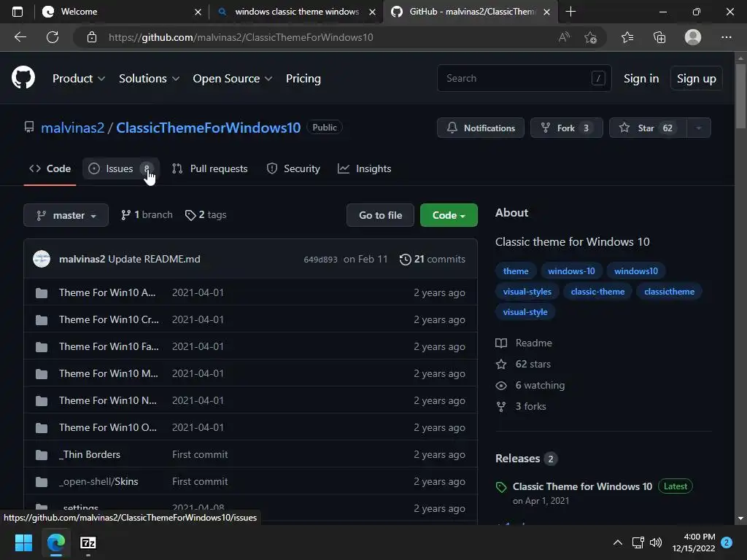Click commit hash 649d893
Image resolution: width=747 pixels, height=560 pixels.
321,260
